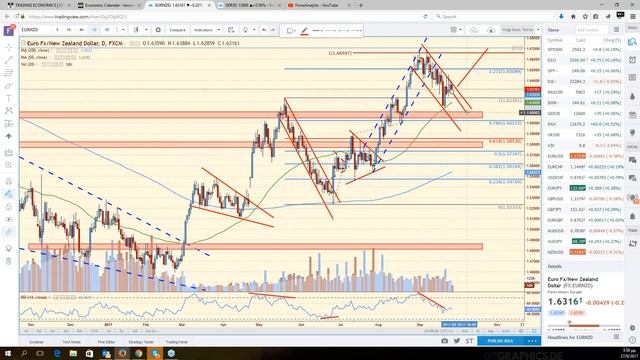640x360 pixels.
Task: Open the object tree from left toolbar
Action: (x=9, y=248)
